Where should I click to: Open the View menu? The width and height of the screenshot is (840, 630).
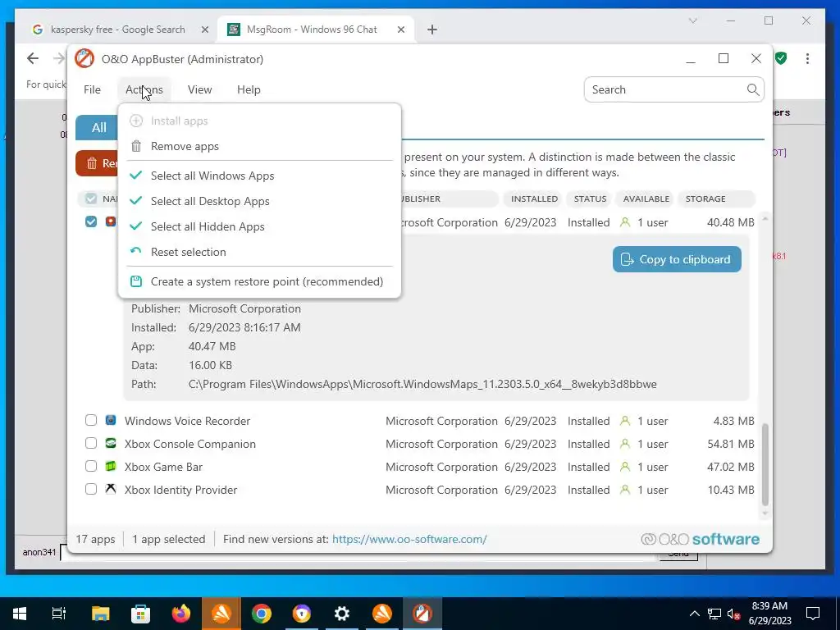200,89
